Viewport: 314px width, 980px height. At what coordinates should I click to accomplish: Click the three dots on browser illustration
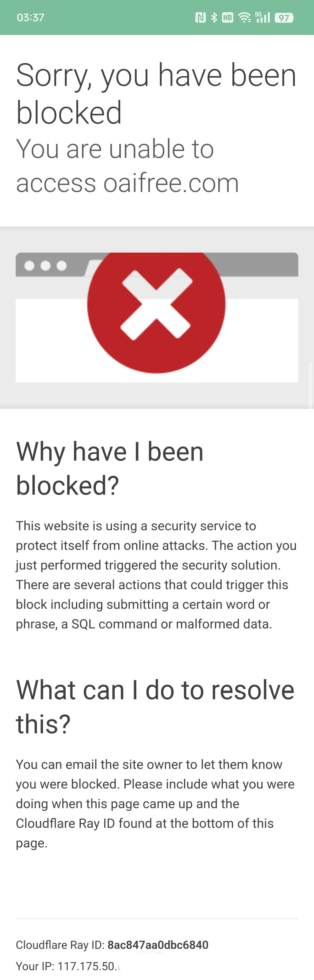pos(45,266)
